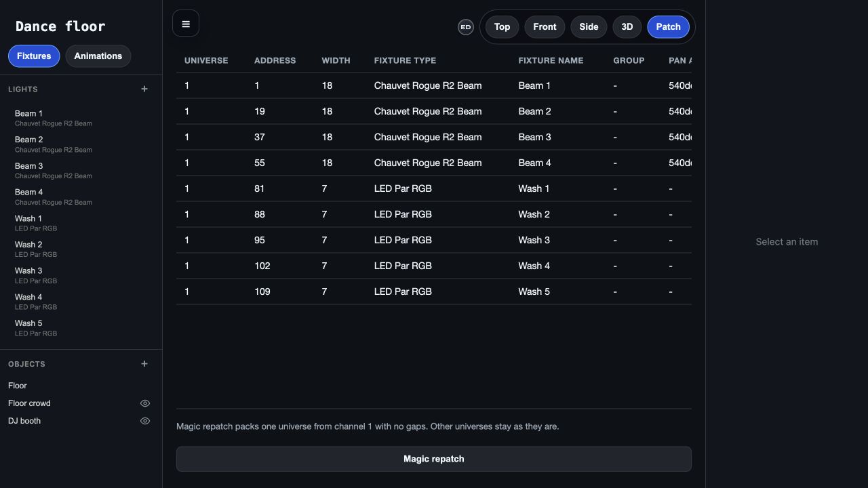Image resolution: width=868 pixels, height=488 pixels.
Task: Click the FIXTURE TYPE column header
Action: (x=405, y=60)
